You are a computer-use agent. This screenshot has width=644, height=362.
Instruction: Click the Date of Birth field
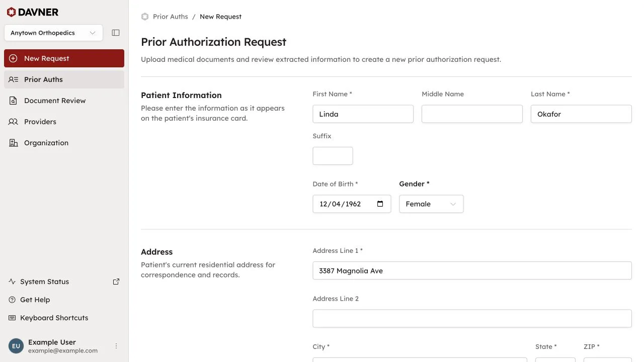tap(352, 204)
